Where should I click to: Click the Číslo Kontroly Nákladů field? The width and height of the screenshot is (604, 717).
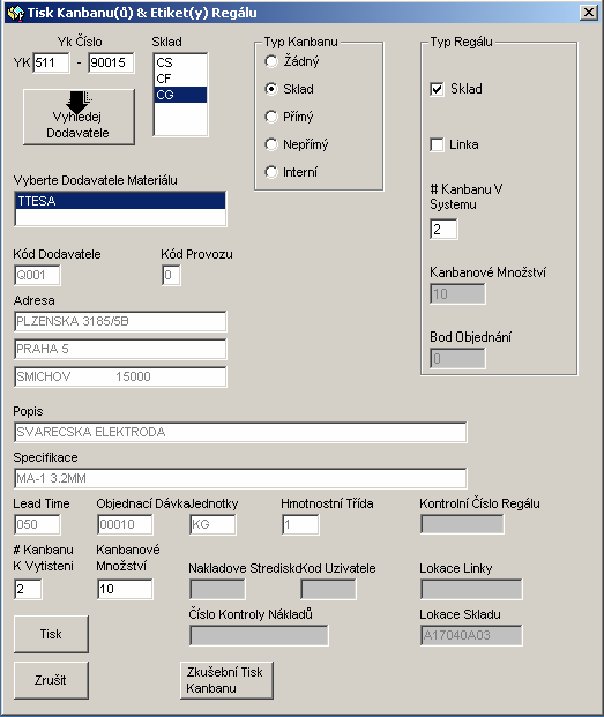[x=259, y=636]
